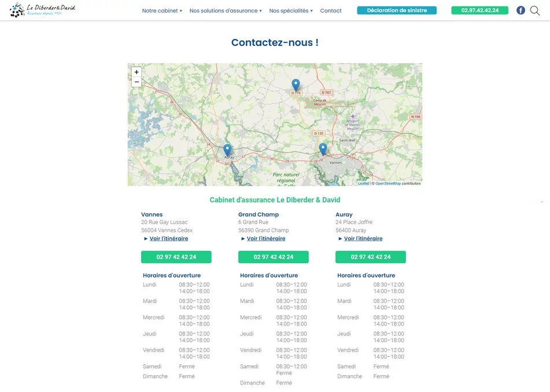Click Déclaration de sinistre button
Image resolution: width=550 pixels, height=392 pixels.
(397, 10)
